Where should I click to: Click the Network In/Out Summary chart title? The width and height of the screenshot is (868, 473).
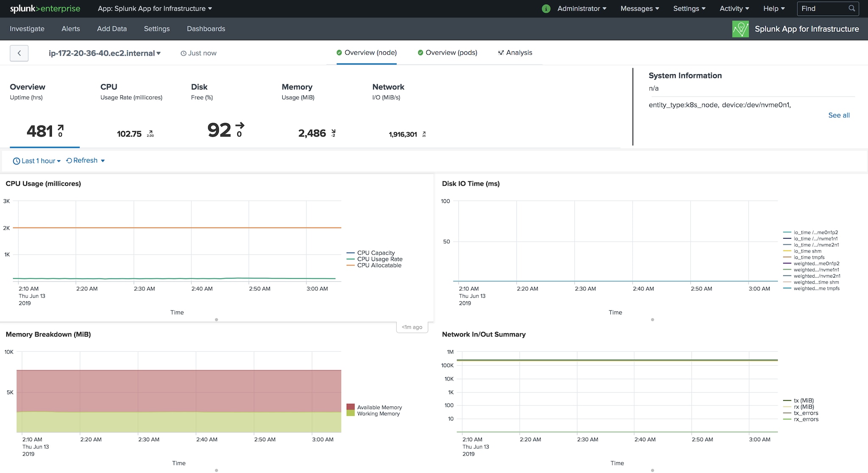tap(484, 334)
